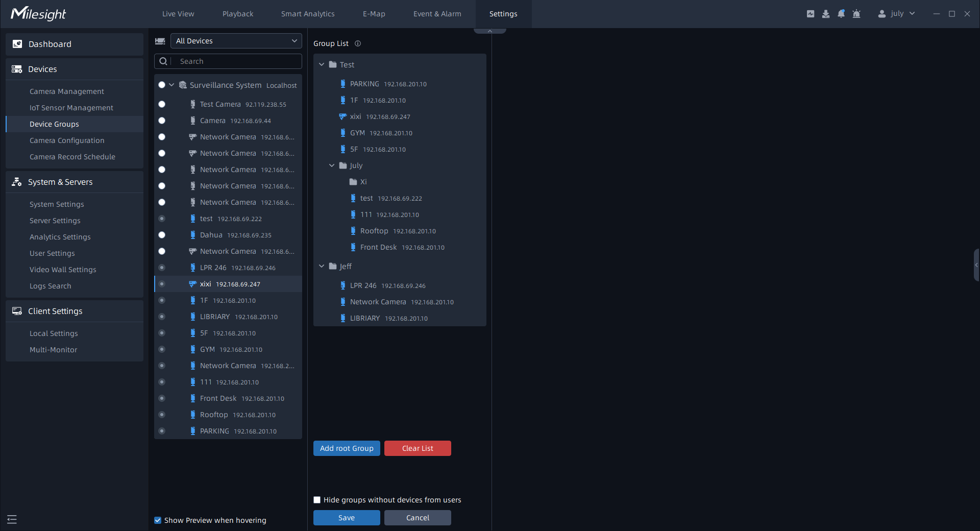Click the Devices section icon
The height and width of the screenshot is (531, 980).
[x=17, y=69]
